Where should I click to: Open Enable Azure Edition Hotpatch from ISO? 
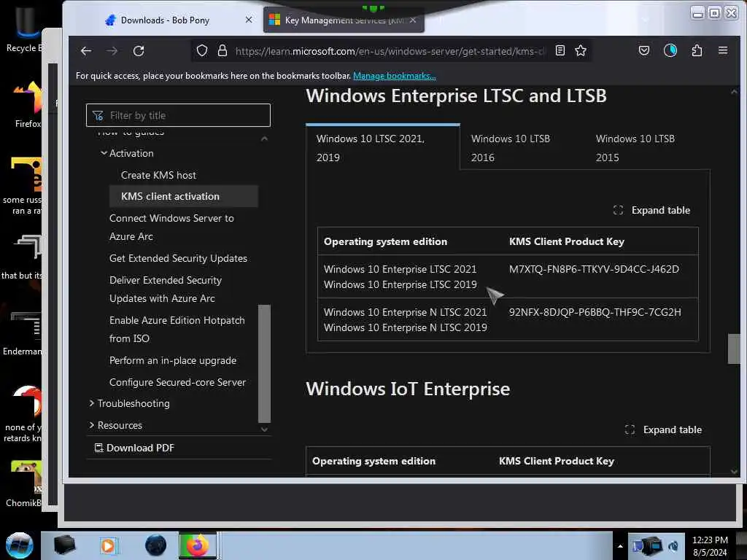[x=177, y=329]
